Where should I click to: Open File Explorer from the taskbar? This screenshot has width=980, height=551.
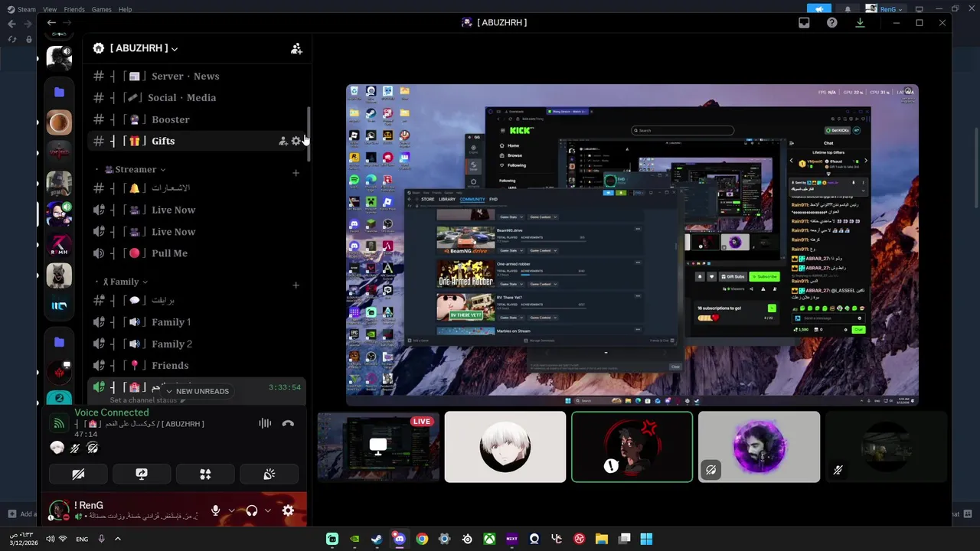(x=602, y=539)
